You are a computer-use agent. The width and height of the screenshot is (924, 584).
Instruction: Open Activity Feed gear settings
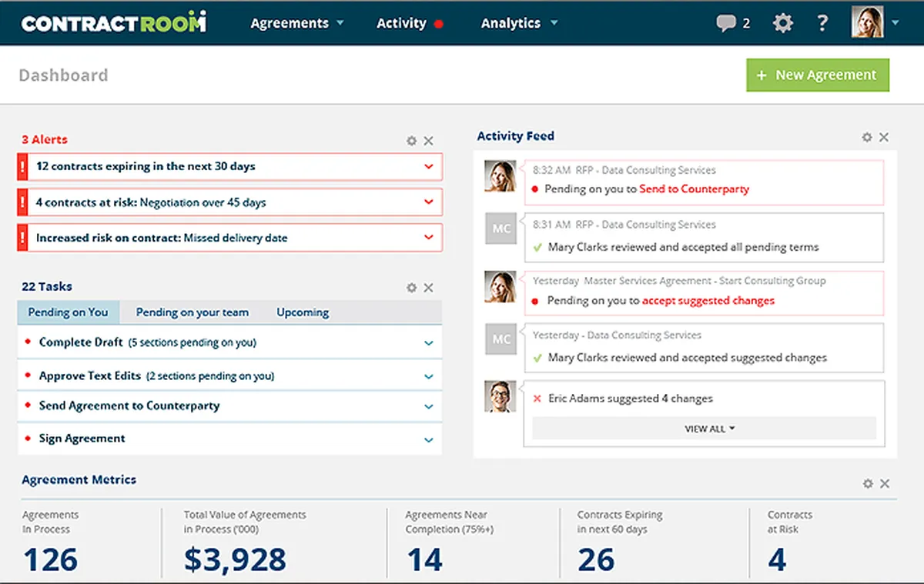(x=867, y=137)
